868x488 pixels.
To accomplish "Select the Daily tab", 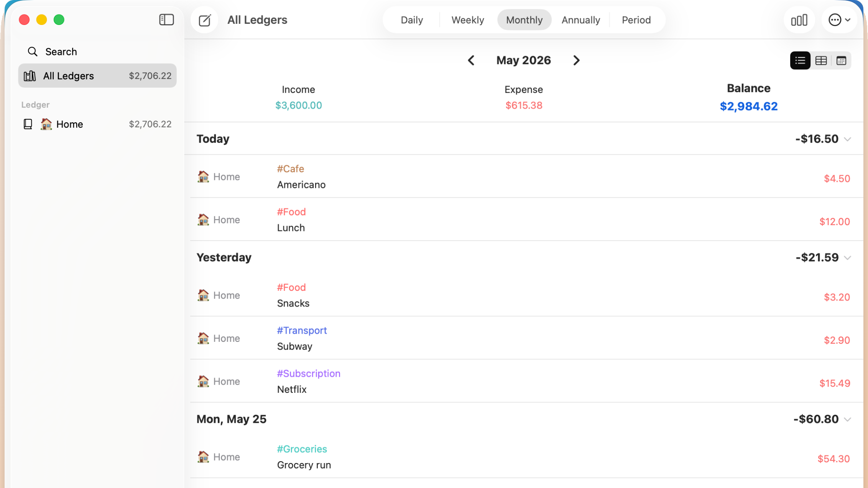I will tap(412, 20).
